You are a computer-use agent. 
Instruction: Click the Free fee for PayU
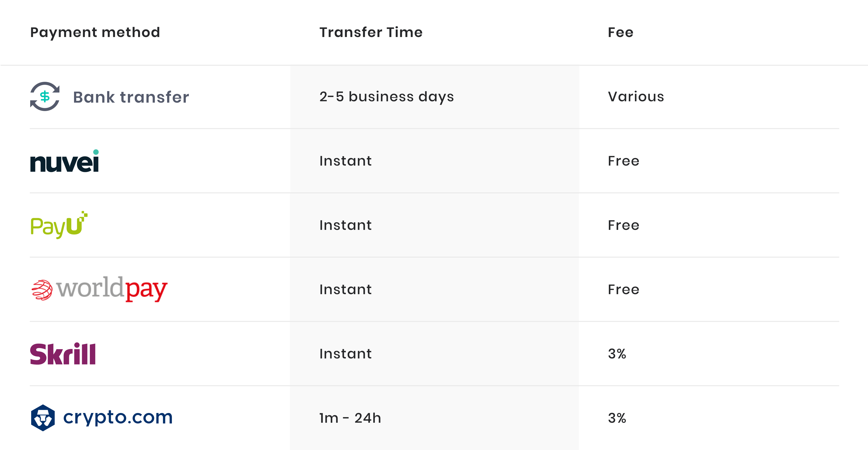(x=623, y=225)
